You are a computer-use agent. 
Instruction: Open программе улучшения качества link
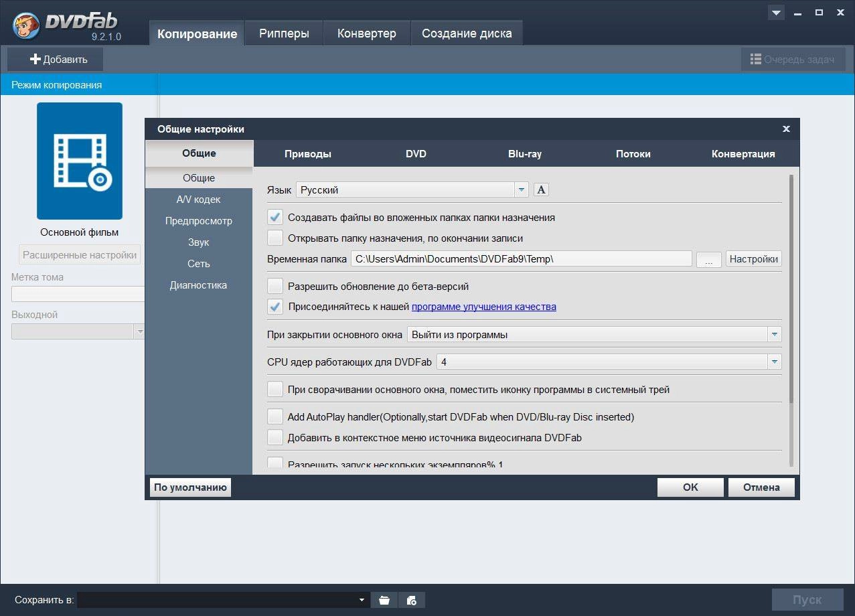tap(484, 307)
